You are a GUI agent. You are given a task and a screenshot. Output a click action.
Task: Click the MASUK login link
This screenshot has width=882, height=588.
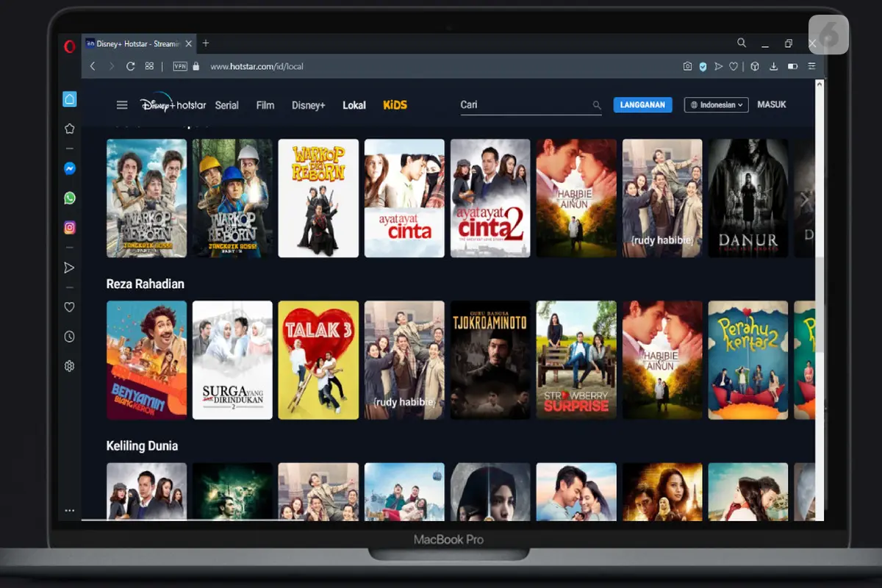click(772, 105)
